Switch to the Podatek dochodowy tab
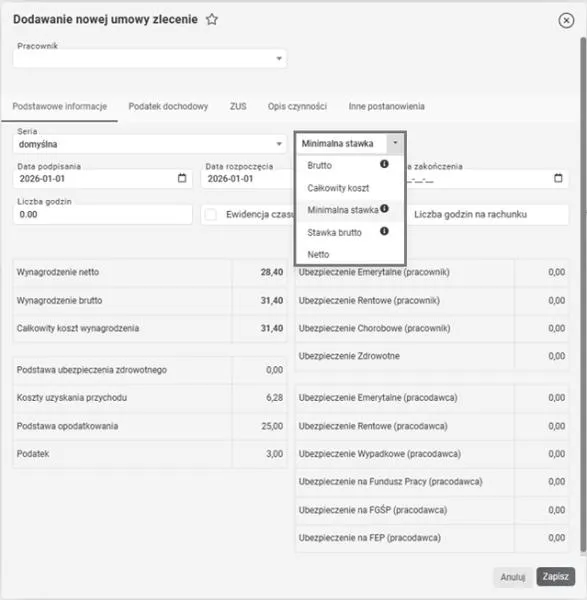587x600 pixels. 168,106
